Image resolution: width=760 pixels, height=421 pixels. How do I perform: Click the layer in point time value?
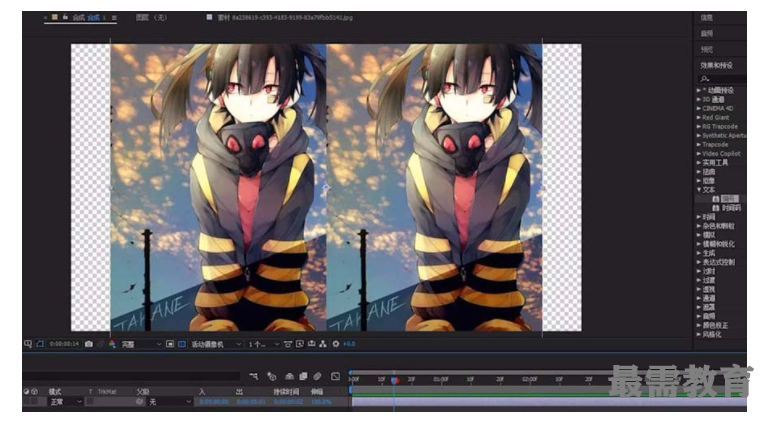pos(214,402)
